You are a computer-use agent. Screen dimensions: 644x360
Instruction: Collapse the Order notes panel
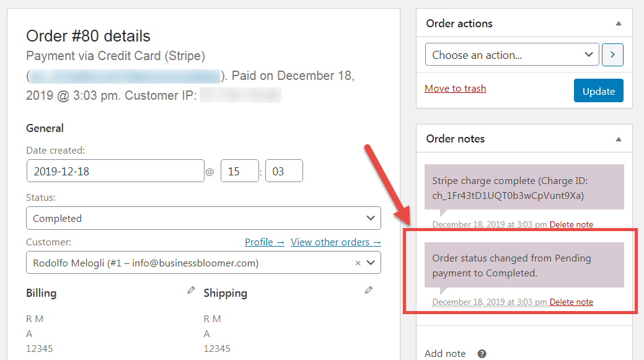618,139
